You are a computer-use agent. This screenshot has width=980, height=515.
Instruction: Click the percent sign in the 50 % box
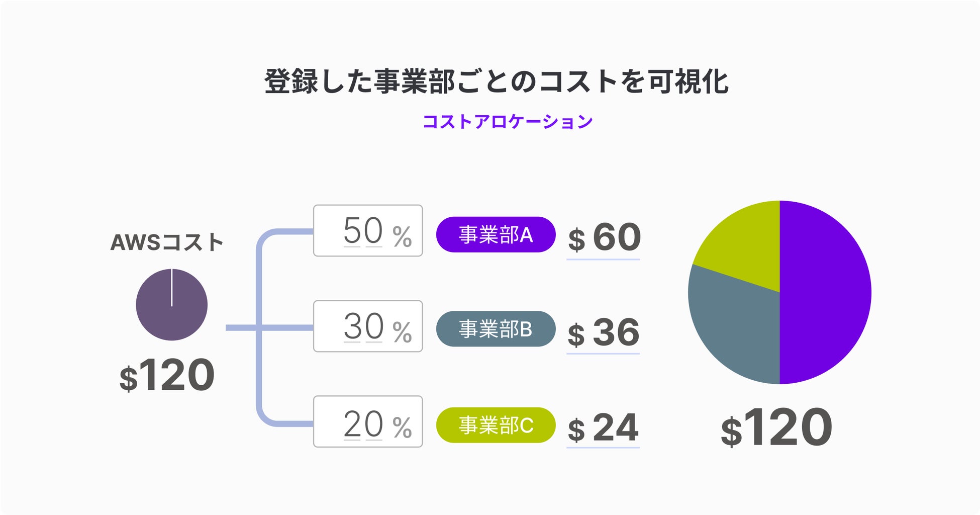[x=402, y=237]
